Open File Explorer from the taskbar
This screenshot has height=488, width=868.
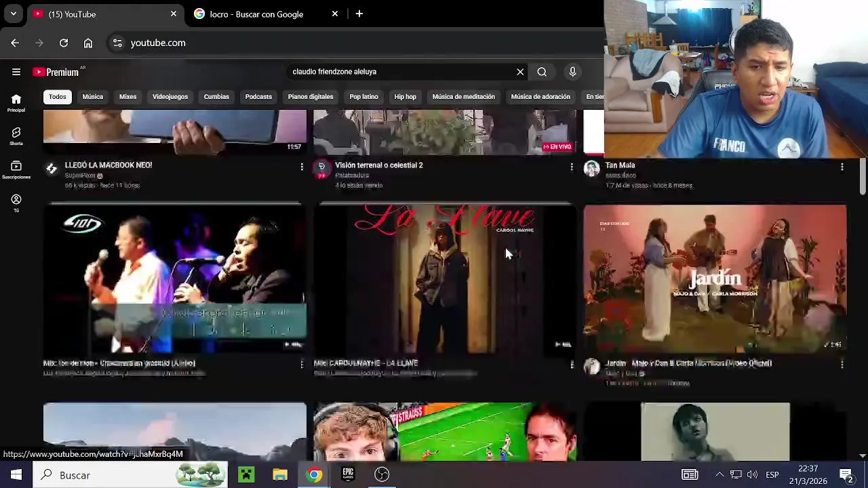pos(280,475)
